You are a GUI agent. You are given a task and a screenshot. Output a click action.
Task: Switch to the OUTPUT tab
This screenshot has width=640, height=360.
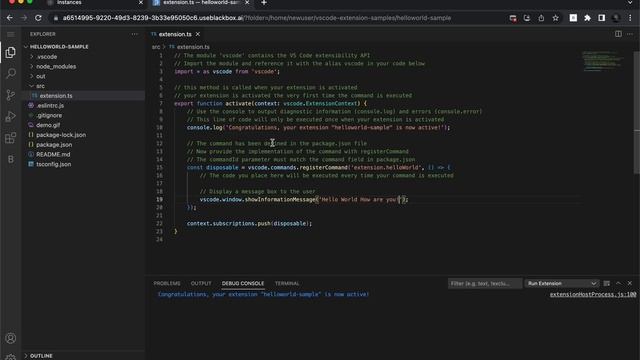201,283
